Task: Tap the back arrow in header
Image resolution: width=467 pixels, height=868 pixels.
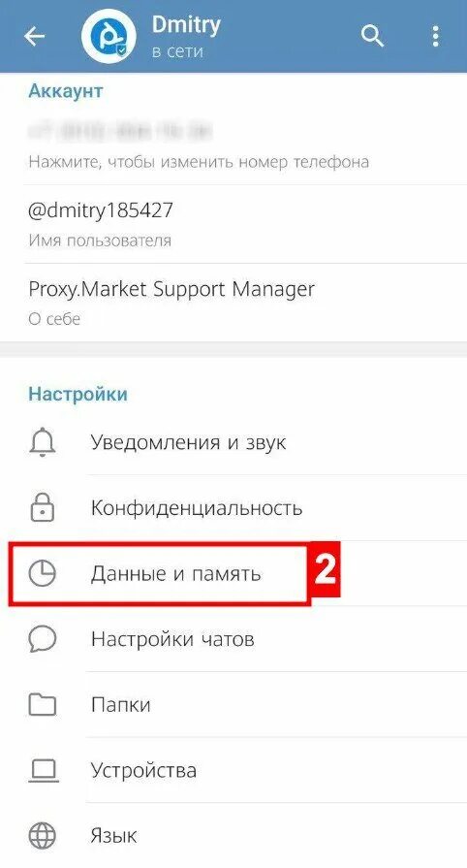Action: [34, 37]
